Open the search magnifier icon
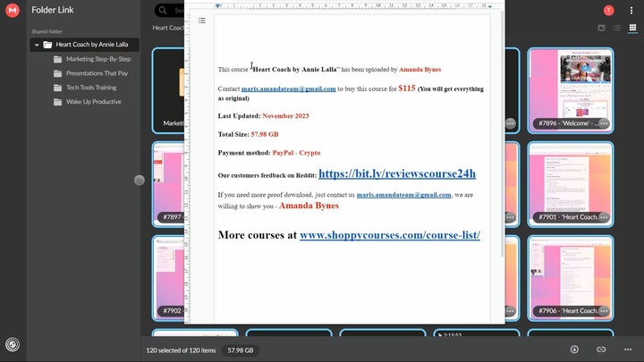Screen dimensions: 644x362 click(163, 10)
